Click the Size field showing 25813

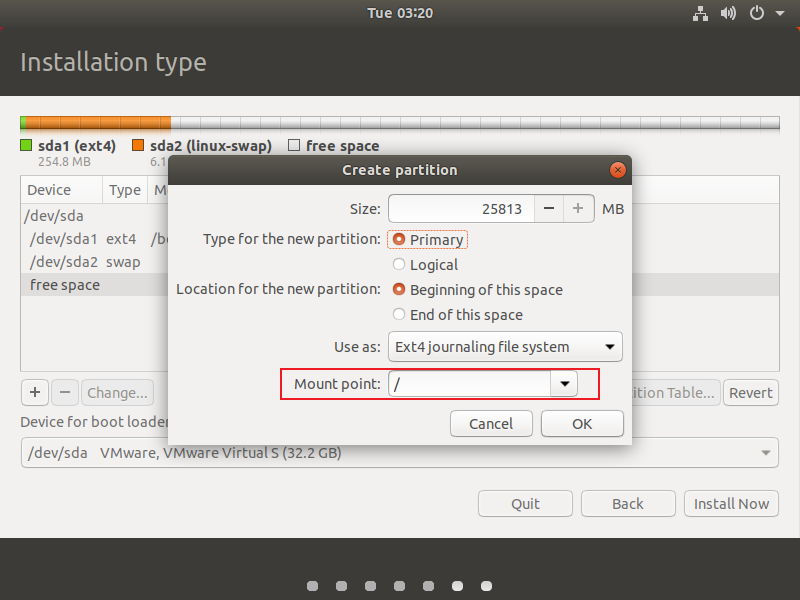461,209
